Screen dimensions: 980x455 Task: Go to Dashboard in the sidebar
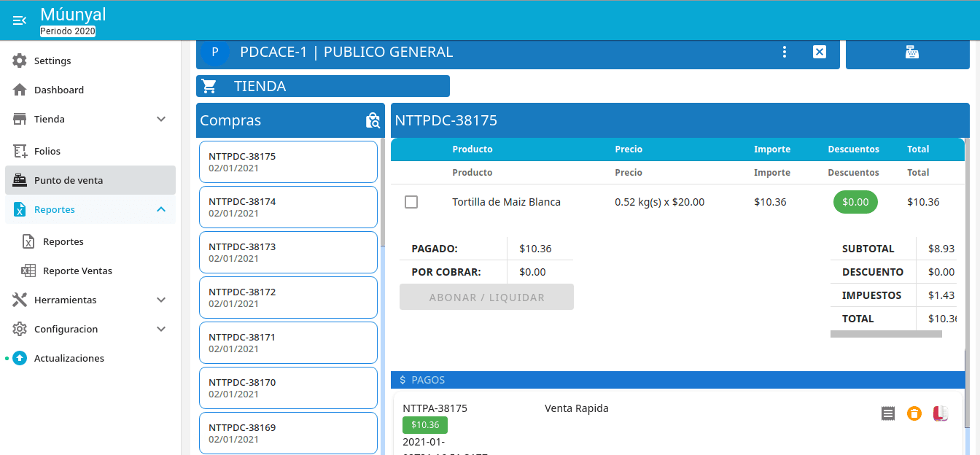pos(90,90)
